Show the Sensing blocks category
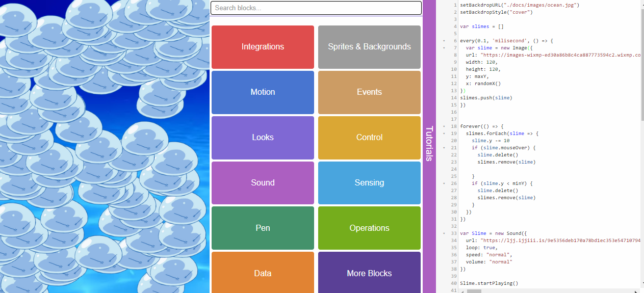Screen dimensions: 644x293 click(369, 183)
